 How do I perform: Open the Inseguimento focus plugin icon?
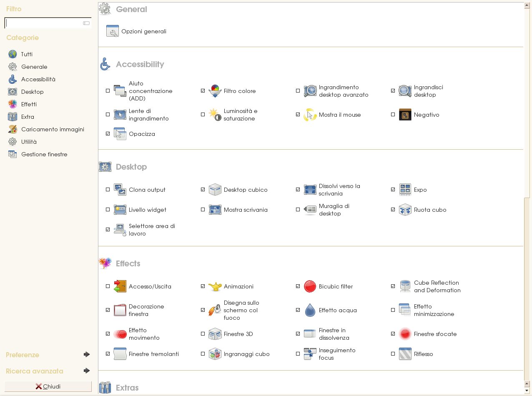[310, 354]
